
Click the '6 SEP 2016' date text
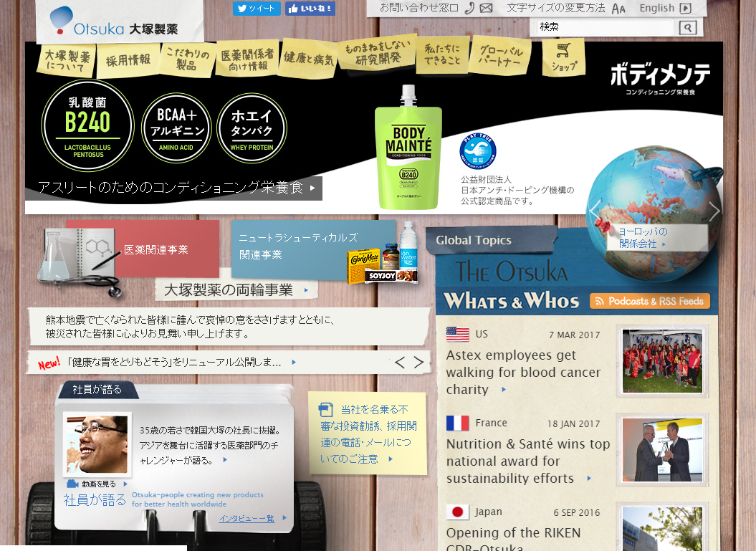tap(577, 513)
